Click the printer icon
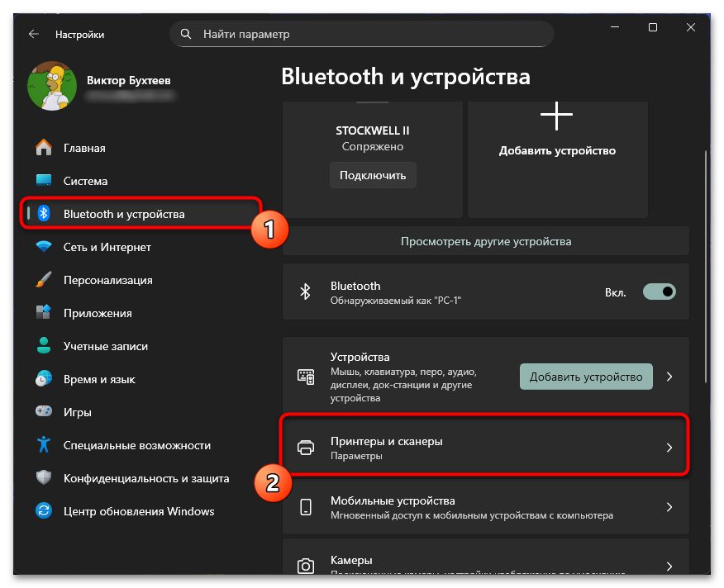The width and height of the screenshot is (724, 588). click(306, 448)
